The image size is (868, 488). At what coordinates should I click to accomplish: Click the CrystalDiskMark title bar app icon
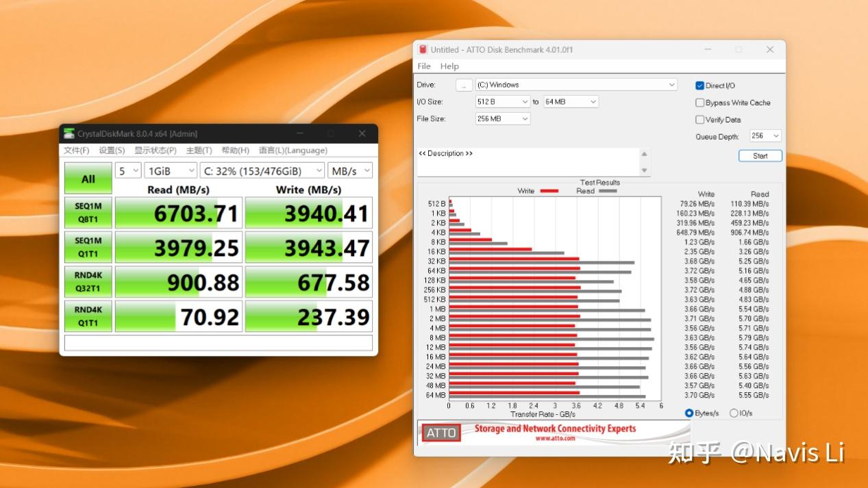(x=69, y=133)
